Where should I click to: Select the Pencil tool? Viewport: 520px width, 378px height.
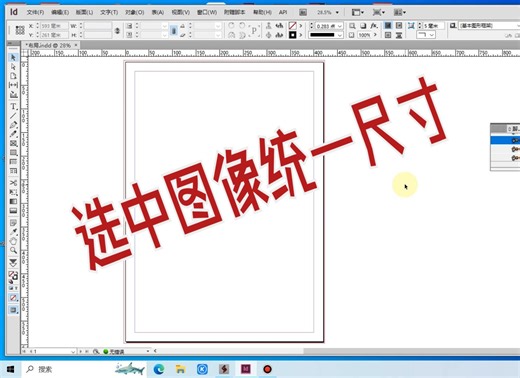pos(13,134)
